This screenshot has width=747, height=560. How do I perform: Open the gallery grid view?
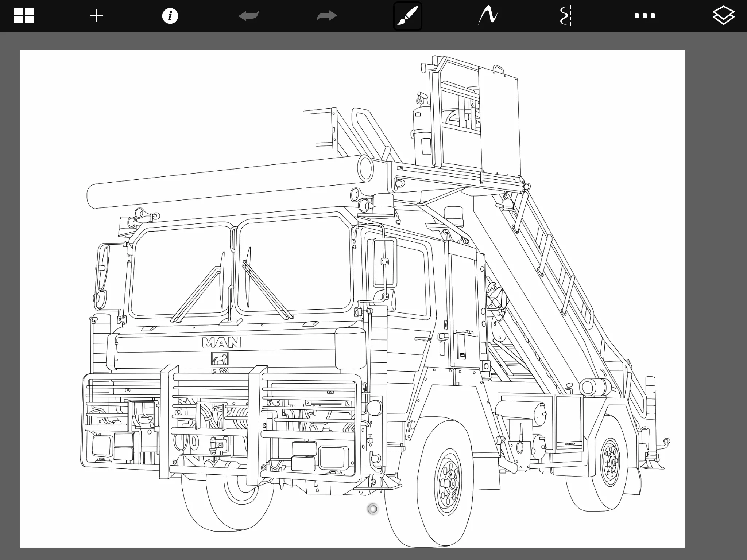tap(24, 16)
